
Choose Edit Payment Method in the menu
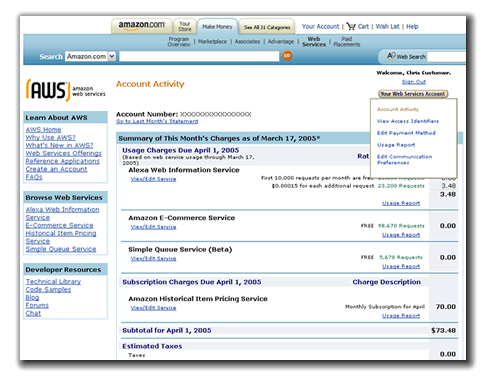pyautogui.click(x=406, y=133)
